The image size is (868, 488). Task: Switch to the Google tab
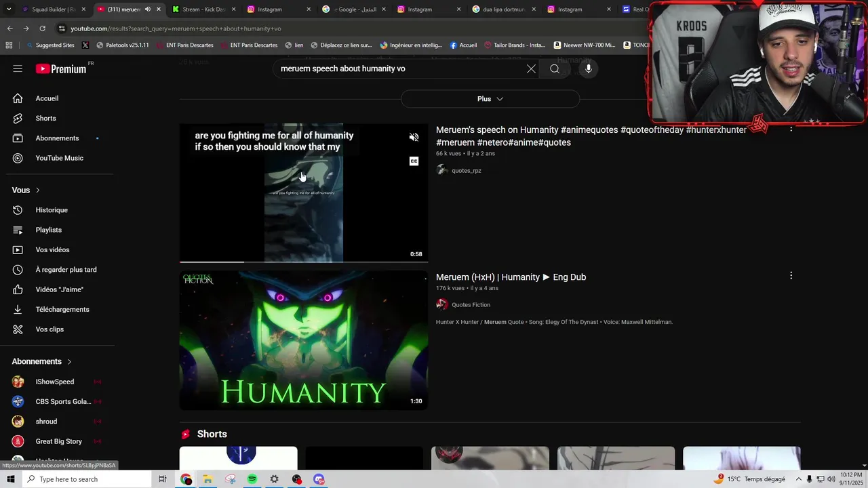pyautogui.click(x=353, y=9)
